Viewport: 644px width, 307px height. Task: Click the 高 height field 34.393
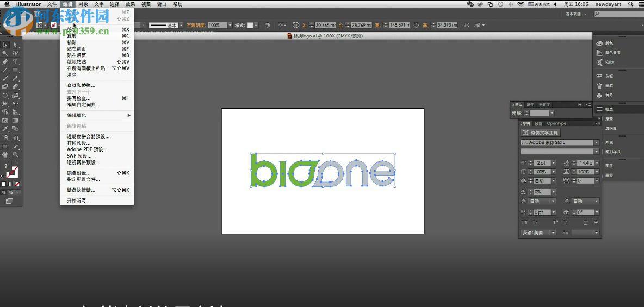pyautogui.click(x=447, y=25)
